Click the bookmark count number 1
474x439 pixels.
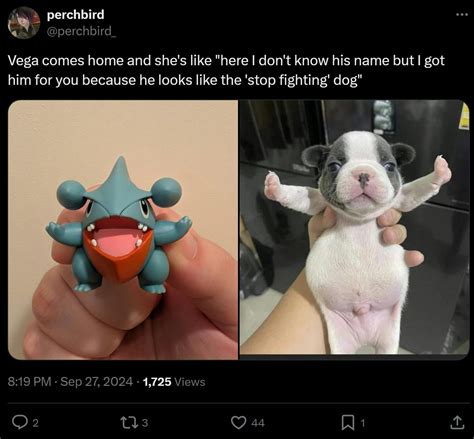pos(363,423)
